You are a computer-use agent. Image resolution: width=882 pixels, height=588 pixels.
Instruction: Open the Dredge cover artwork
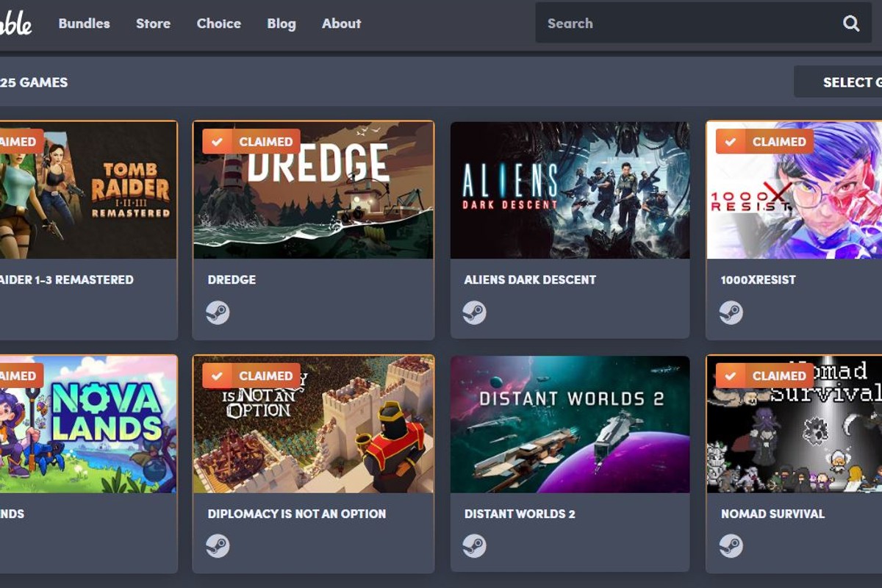click(x=313, y=190)
